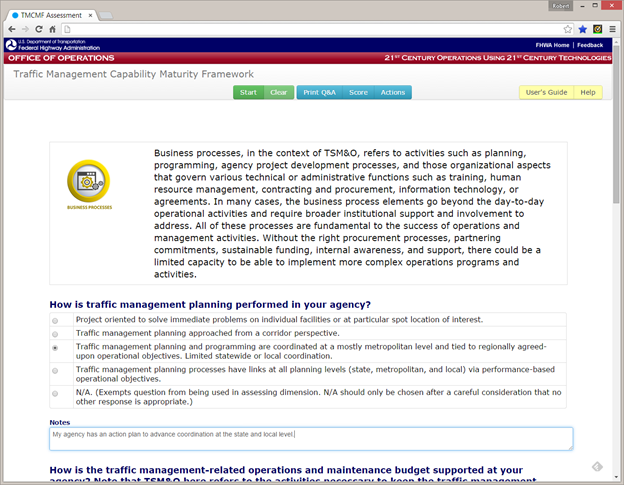Follow the FHWA Home link
624x485 pixels.
click(x=552, y=45)
